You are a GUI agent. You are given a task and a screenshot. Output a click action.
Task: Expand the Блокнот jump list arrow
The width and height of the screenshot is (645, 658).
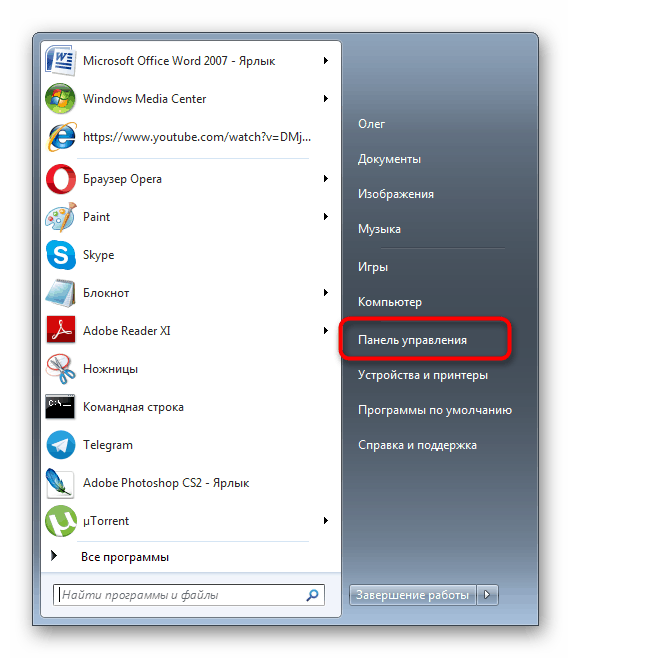(326, 293)
